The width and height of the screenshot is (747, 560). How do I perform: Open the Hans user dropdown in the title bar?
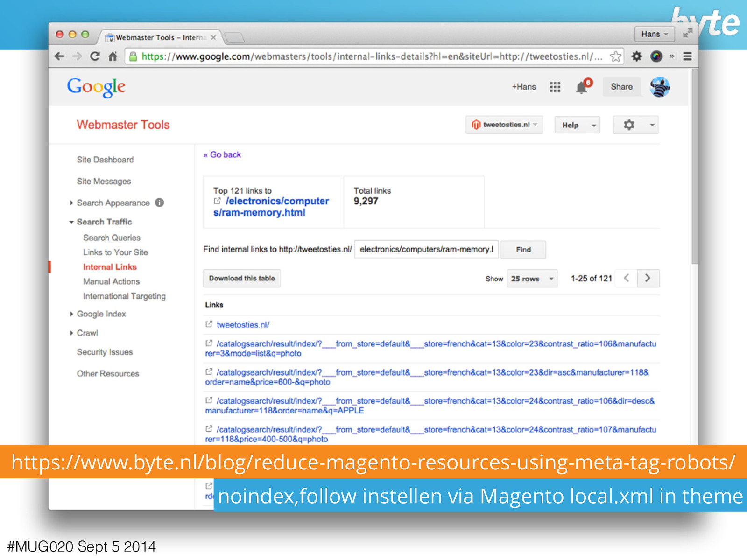coord(655,34)
